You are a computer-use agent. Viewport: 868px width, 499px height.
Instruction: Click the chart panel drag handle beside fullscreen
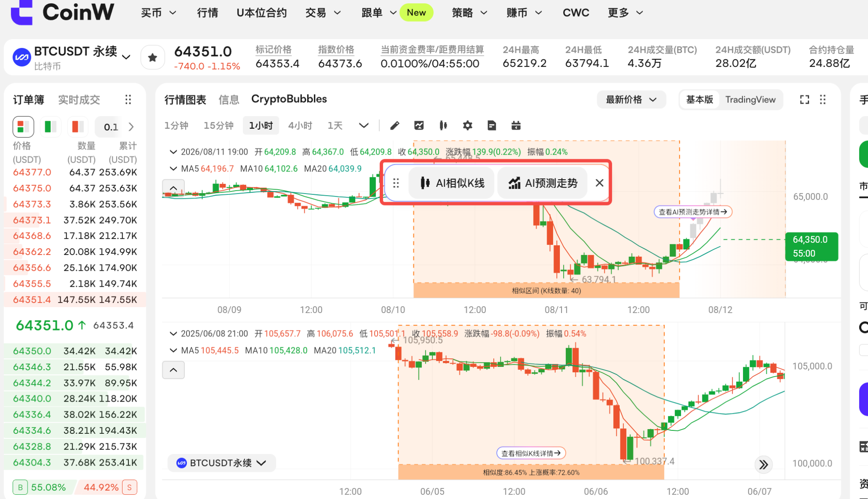823,100
